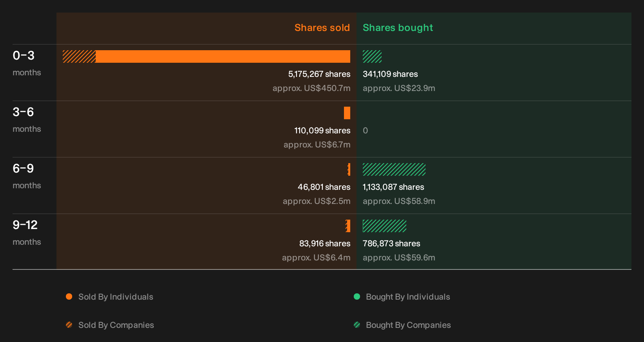This screenshot has height=342, width=644.
Task: Click the striped Bought By Companies legend icon
Action: 357,325
